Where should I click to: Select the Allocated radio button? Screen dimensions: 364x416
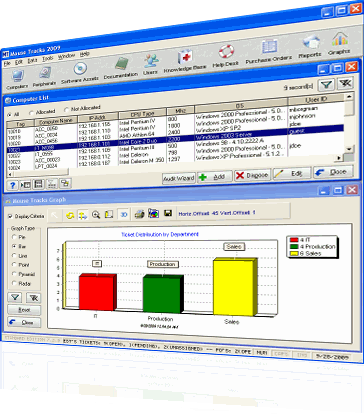pos(32,113)
